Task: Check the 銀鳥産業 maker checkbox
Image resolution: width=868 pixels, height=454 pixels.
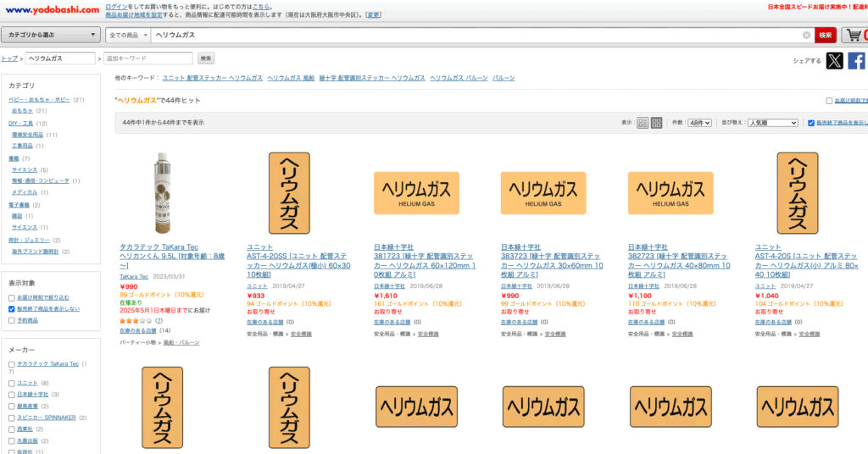Action: 12,407
